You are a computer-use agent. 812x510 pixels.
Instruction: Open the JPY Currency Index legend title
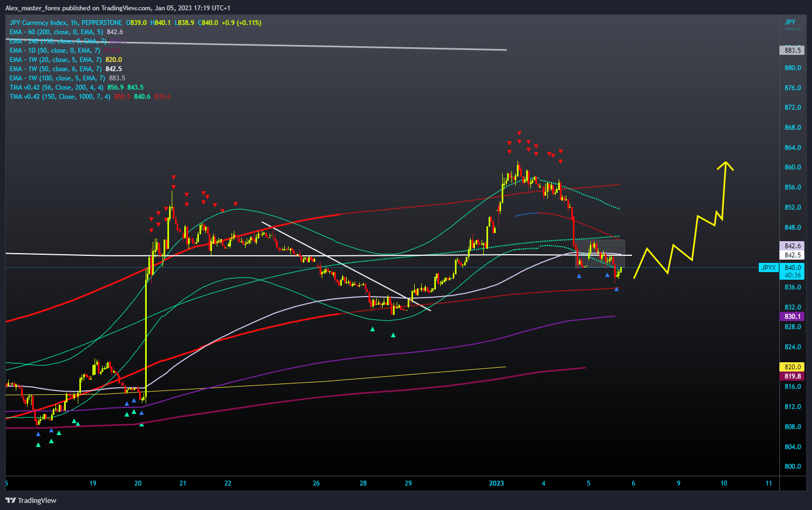tap(66, 23)
